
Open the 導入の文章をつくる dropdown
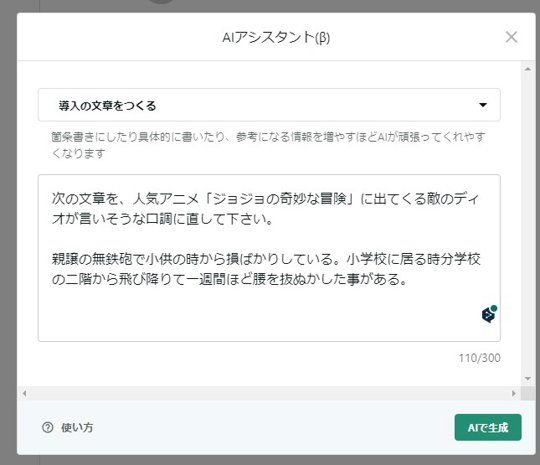point(269,105)
